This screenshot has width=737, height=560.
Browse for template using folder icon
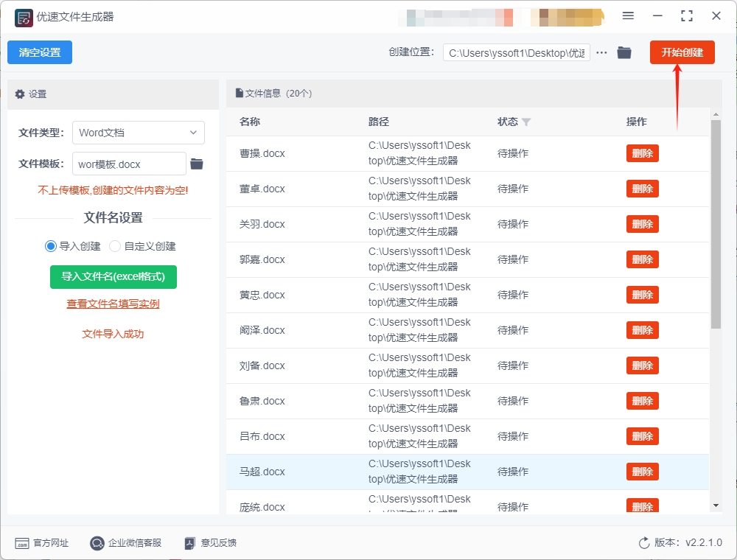197,164
